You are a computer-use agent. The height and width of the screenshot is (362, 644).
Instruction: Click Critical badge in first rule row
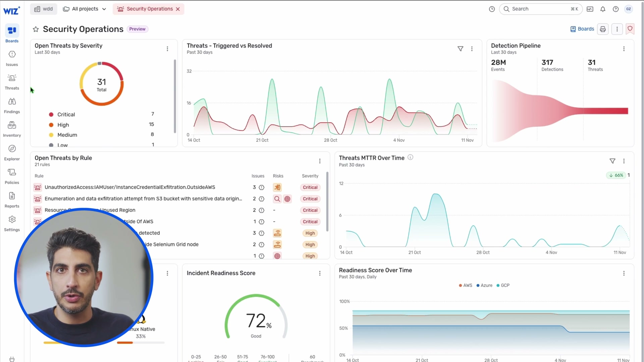310,187
